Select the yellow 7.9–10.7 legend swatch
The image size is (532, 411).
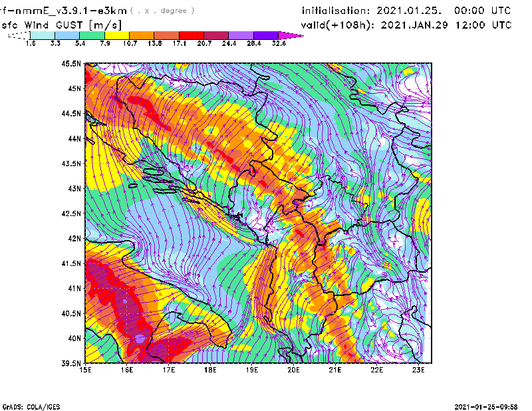pos(117,35)
